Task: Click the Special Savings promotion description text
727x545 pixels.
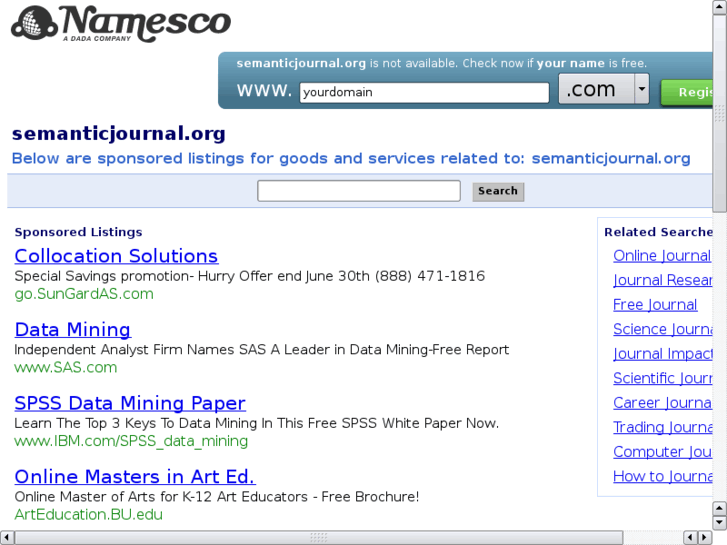Action: (x=249, y=276)
